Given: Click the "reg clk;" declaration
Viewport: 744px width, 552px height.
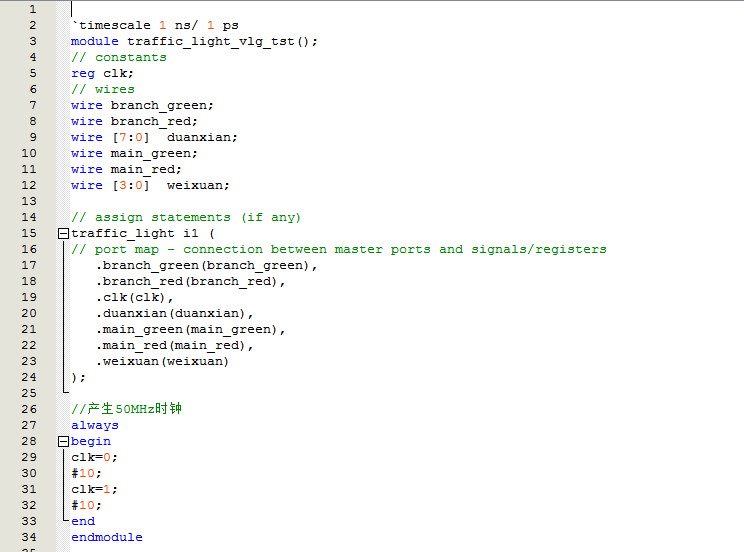Looking at the screenshot, I should click(x=102, y=73).
